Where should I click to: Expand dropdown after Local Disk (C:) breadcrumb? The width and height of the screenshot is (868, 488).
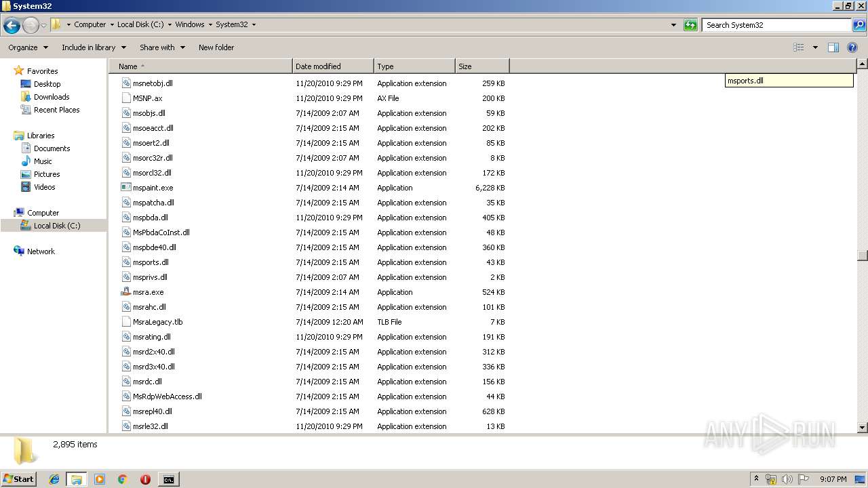click(x=170, y=24)
